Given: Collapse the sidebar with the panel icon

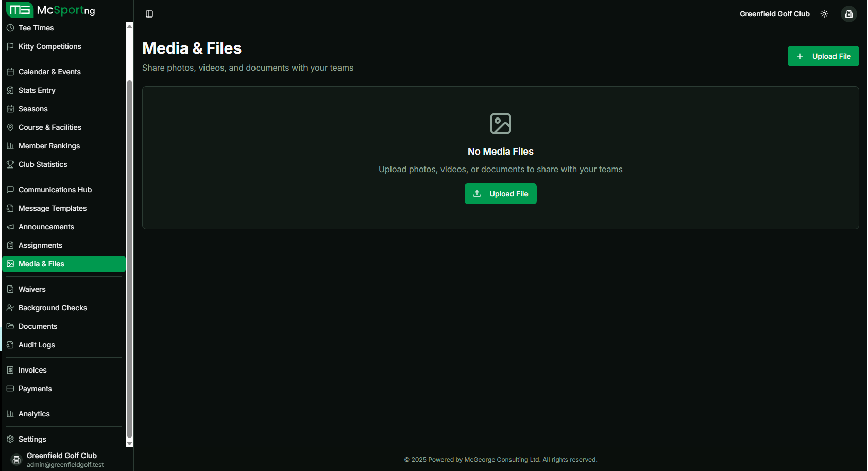Looking at the screenshot, I should coord(149,14).
